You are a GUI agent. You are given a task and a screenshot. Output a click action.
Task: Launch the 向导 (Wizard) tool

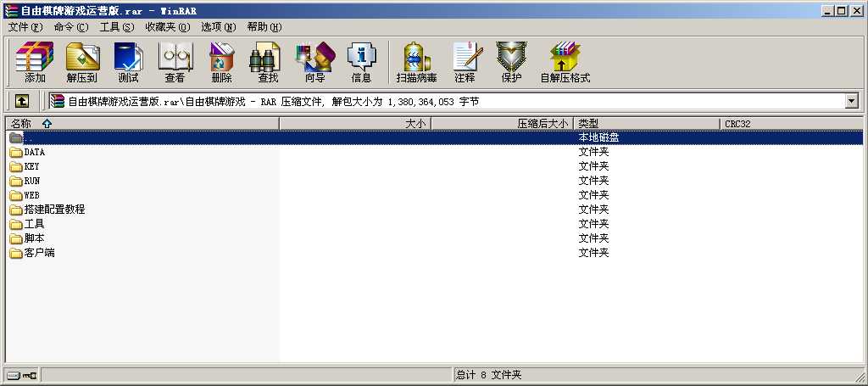click(315, 62)
